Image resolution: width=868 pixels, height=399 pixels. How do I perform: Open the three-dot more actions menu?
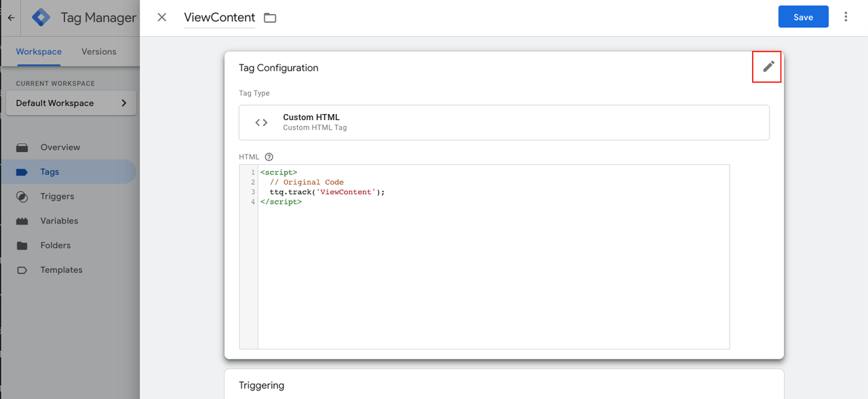click(846, 17)
